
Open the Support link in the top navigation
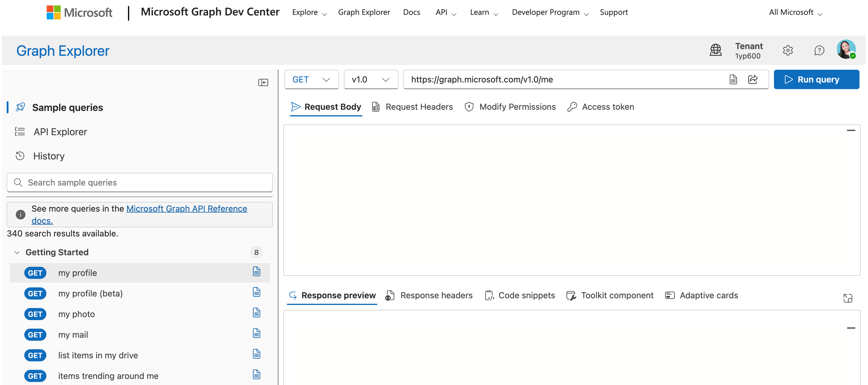pyautogui.click(x=614, y=12)
